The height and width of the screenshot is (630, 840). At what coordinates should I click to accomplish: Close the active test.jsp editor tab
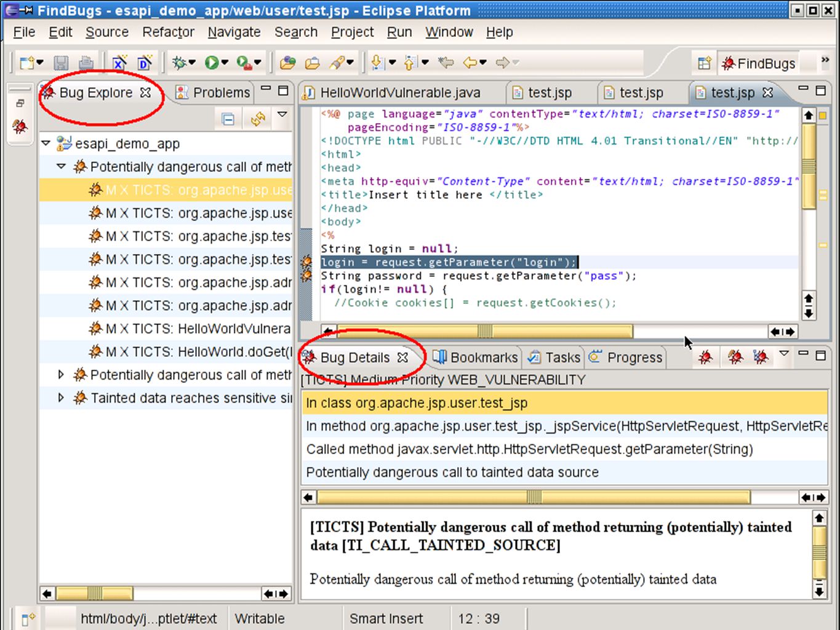[767, 92]
